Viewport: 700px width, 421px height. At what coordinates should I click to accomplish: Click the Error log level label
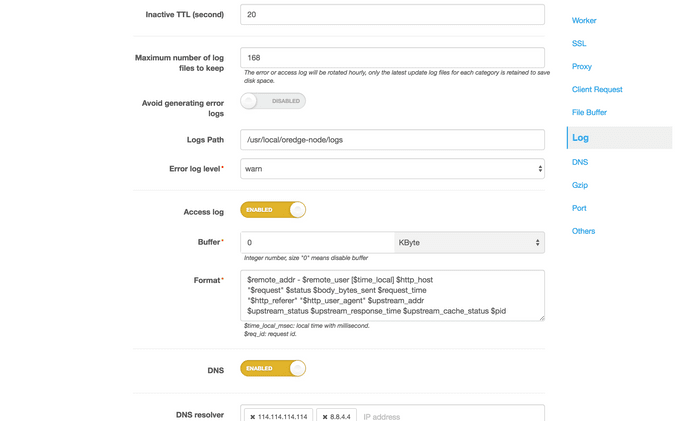tap(195, 169)
